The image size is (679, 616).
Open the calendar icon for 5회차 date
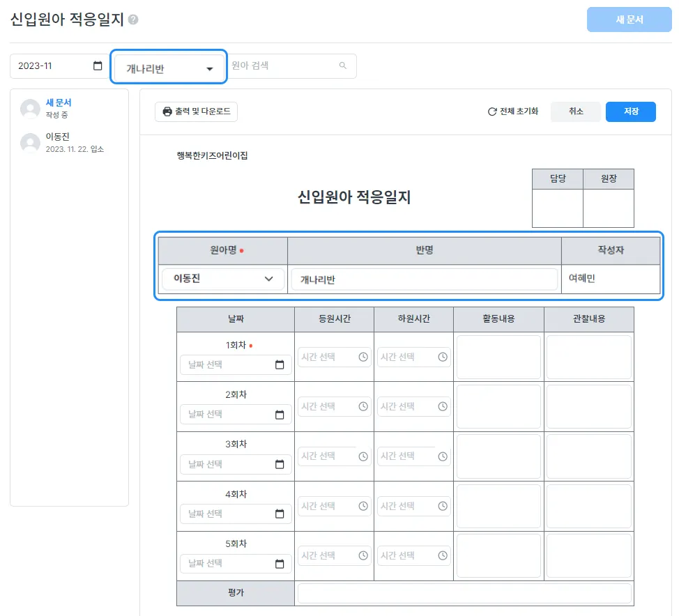click(280, 564)
